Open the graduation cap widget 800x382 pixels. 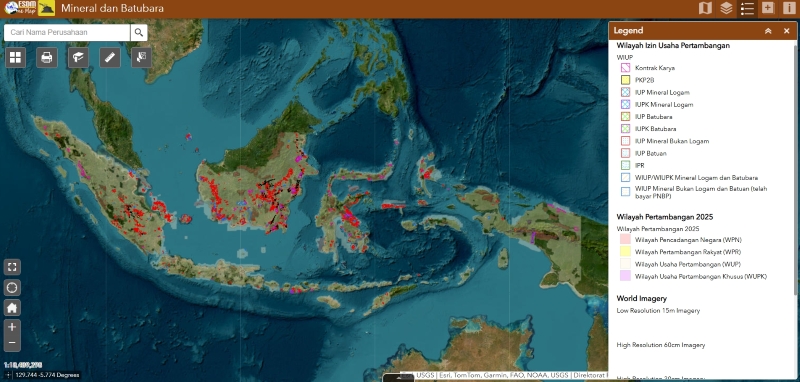[x=78, y=58]
